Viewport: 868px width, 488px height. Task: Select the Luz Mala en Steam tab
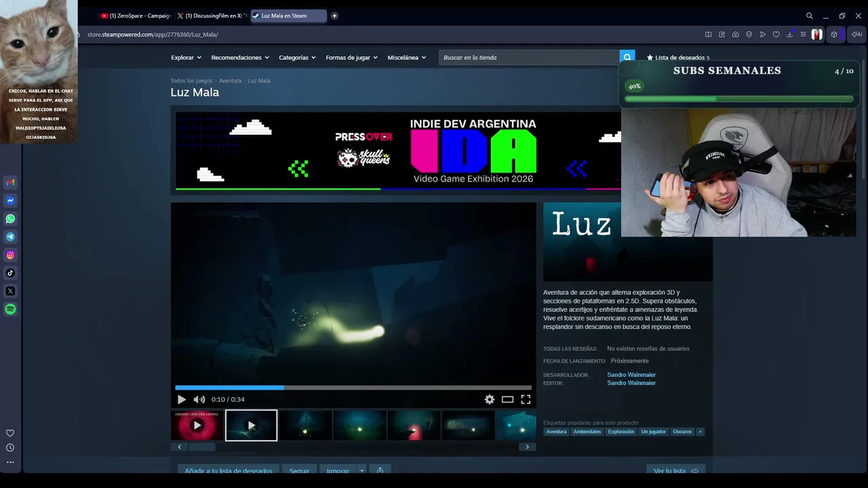(288, 16)
